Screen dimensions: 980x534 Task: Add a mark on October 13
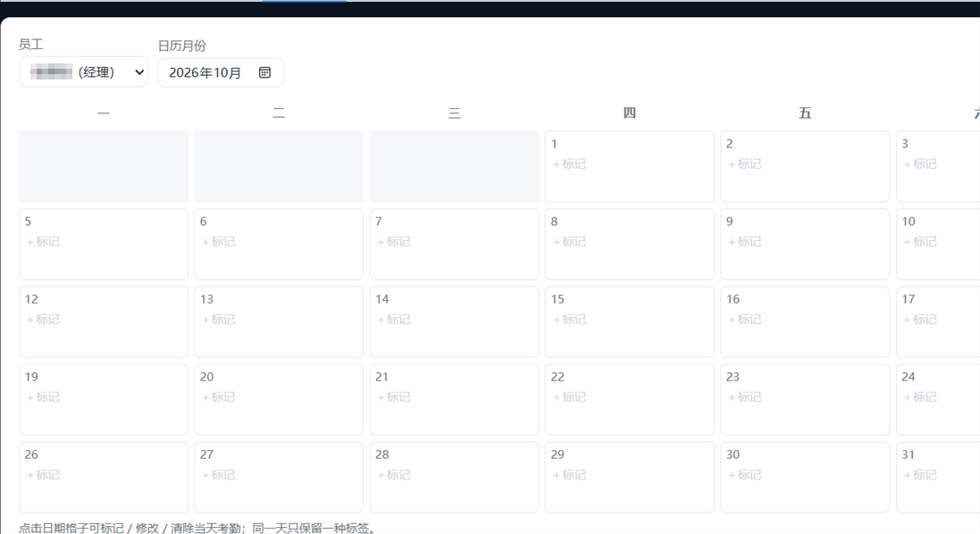pos(219,319)
